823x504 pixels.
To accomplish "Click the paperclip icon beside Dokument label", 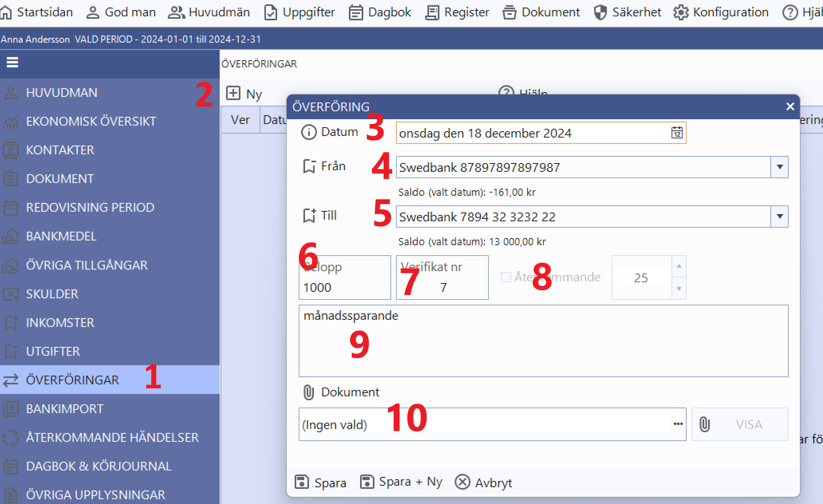I will [309, 392].
